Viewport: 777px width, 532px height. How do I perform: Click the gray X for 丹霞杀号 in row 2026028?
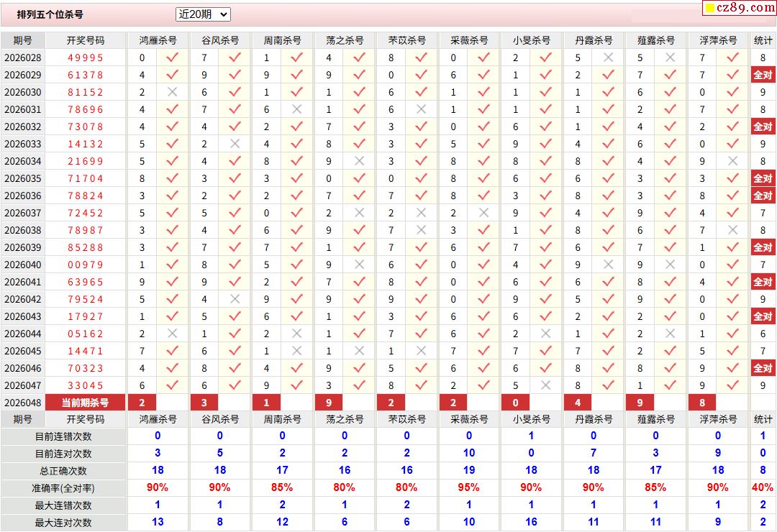tap(608, 58)
